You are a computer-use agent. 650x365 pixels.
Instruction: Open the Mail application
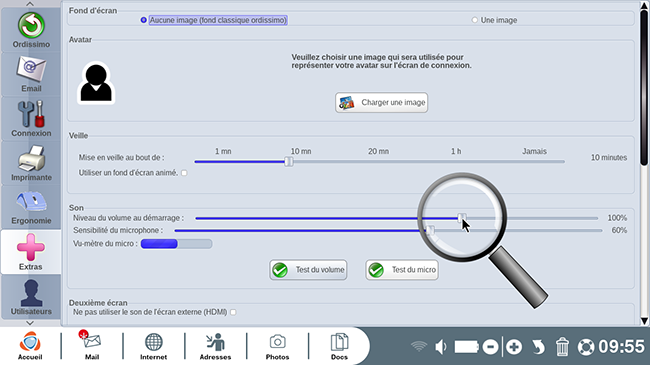(x=92, y=346)
